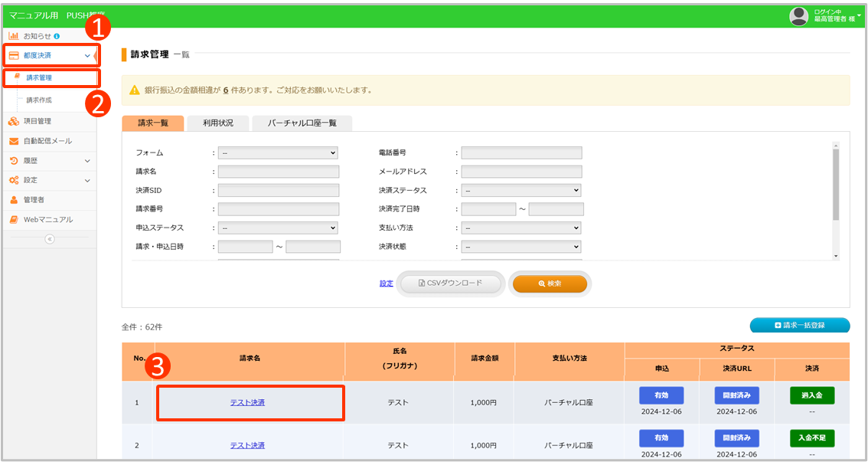Image resolution: width=868 pixels, height=462 pixels.
Task: Click the 管理者 person icon
Action: (14, 200)
